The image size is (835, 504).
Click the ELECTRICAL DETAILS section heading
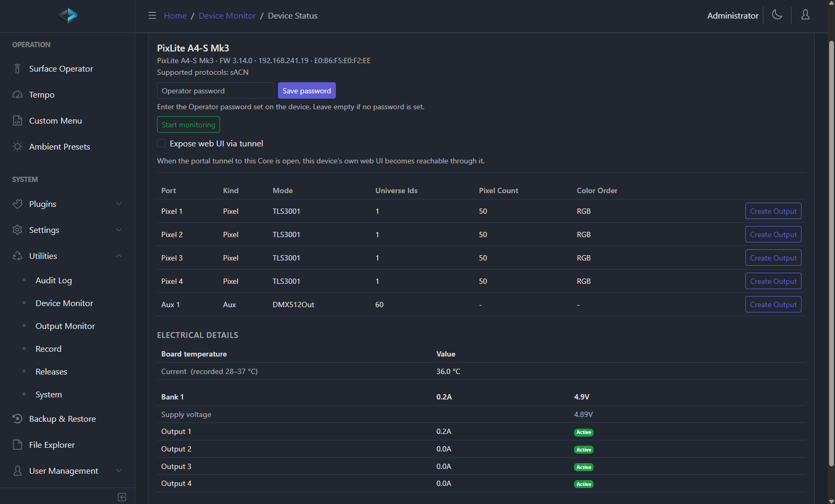(197, 335)
